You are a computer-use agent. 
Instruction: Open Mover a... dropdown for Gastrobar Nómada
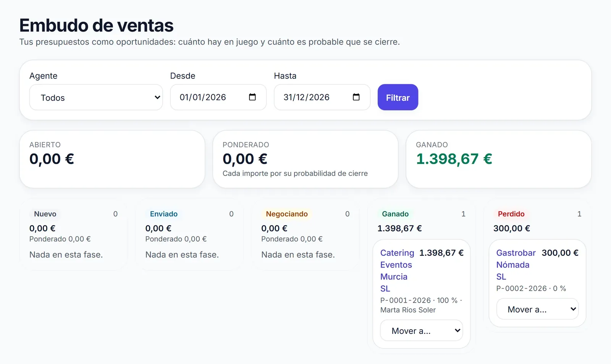(537, 309)
